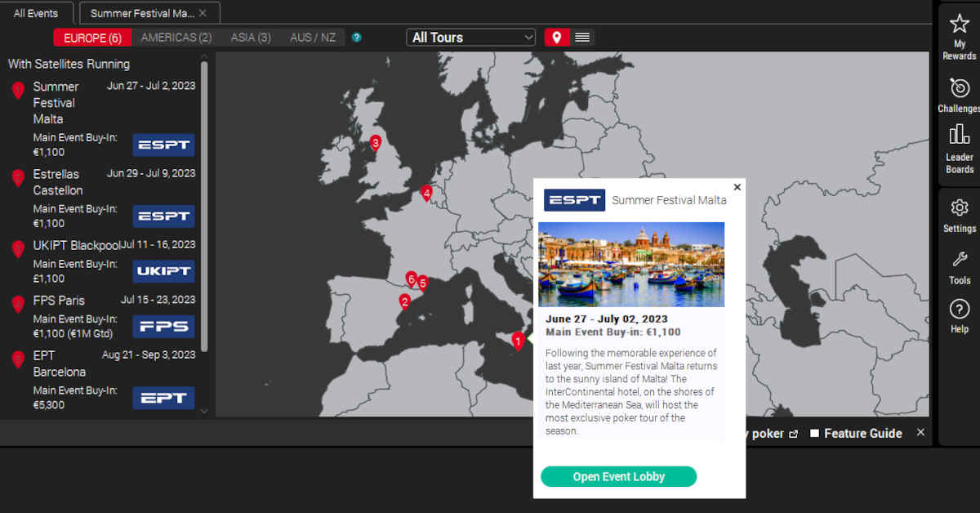Select AUS / NZ region tab
The image size is (980, 513).
coord(313,38)
